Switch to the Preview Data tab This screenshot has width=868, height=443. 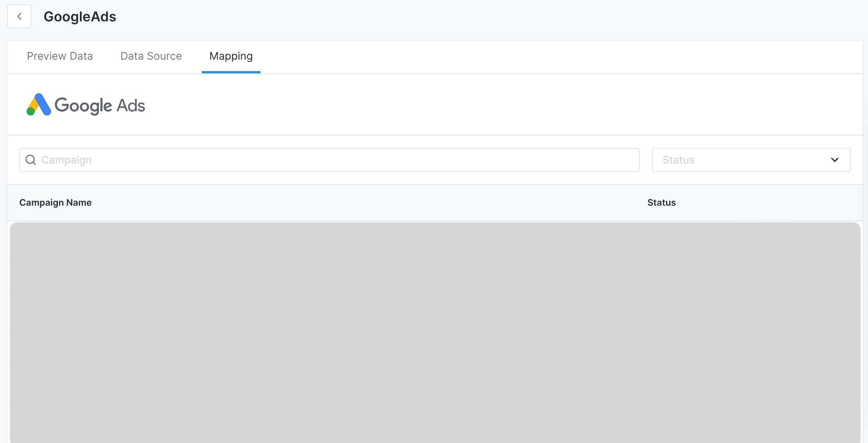tap(60, 56)
